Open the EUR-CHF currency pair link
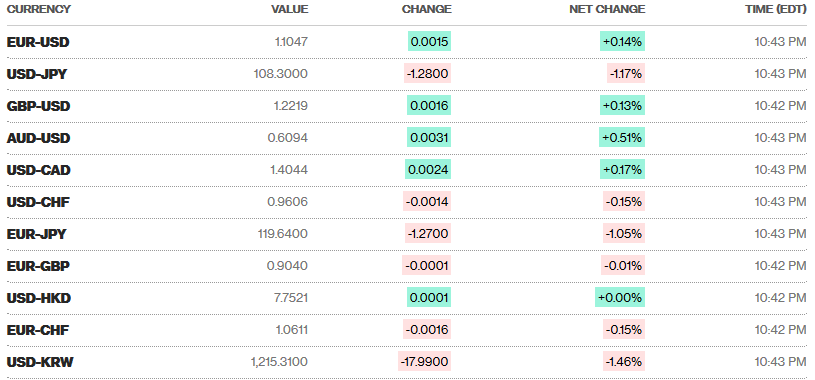815x380 pixels. click(38, 330)
